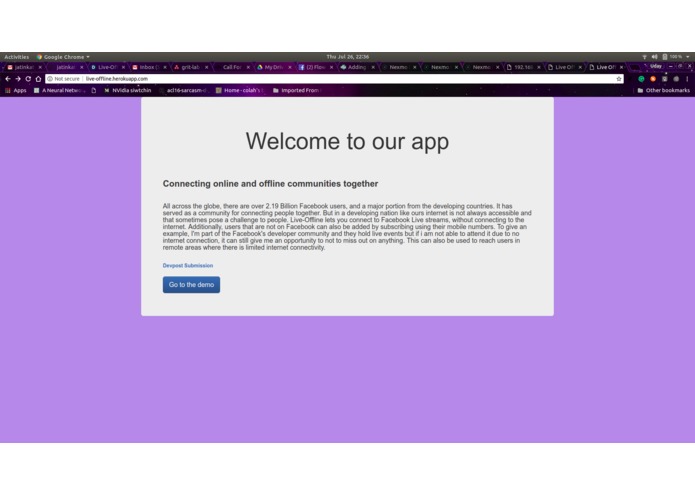Go back using the browser back arrow

pyautogui.click(x=8, y=79)
